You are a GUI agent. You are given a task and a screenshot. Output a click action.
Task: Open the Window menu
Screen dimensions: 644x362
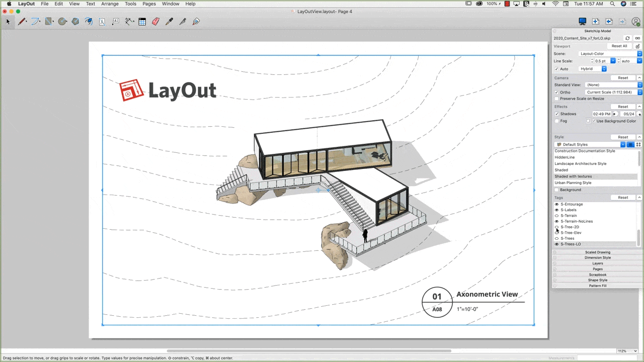click(x=171, y=4)
